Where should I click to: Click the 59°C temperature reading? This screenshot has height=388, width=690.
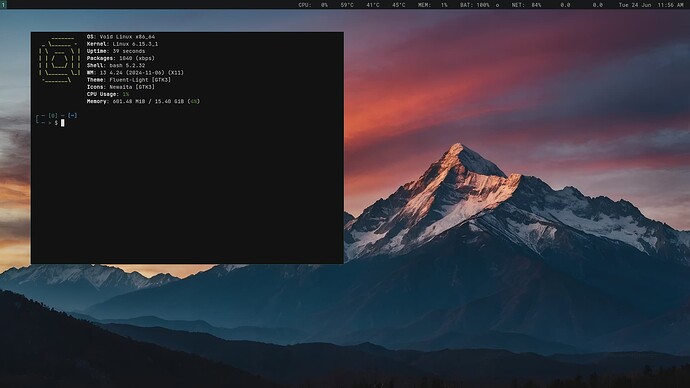click(x=347, y=5)
